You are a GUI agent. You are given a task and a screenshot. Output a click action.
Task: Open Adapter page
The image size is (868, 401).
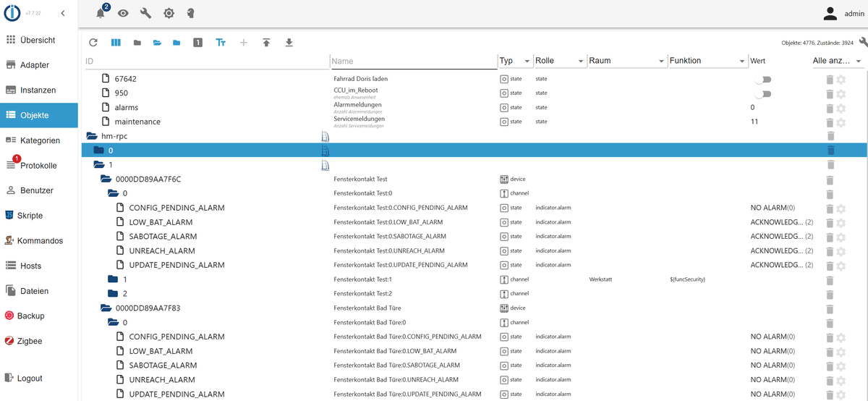coord(39,65)
